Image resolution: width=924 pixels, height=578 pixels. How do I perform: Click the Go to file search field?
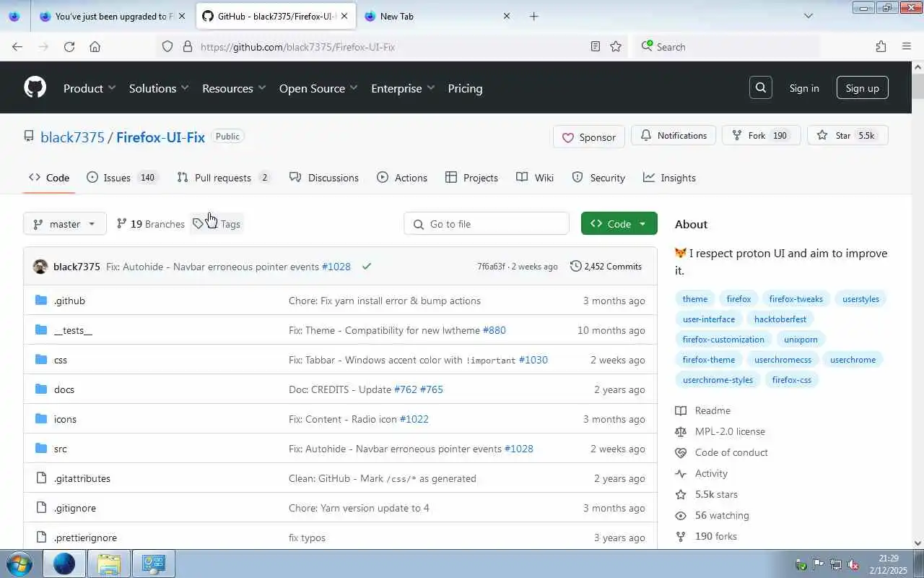(x=487, y=224)
